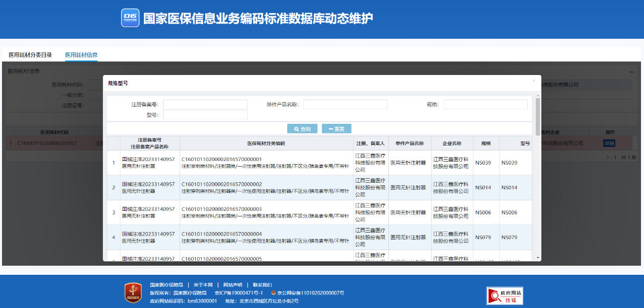Click 注册、备案人 column header
The width and height of the screenshot is (644, 308).
tap(370, 143)
